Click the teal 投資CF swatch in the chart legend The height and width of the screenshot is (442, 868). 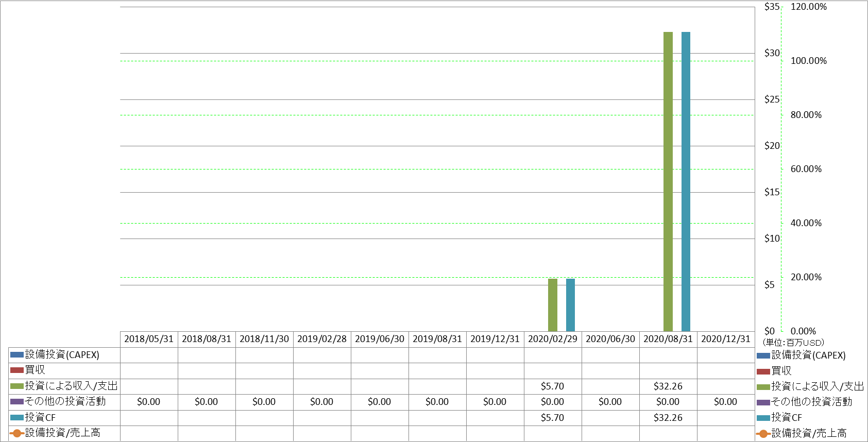click(763, 418)
